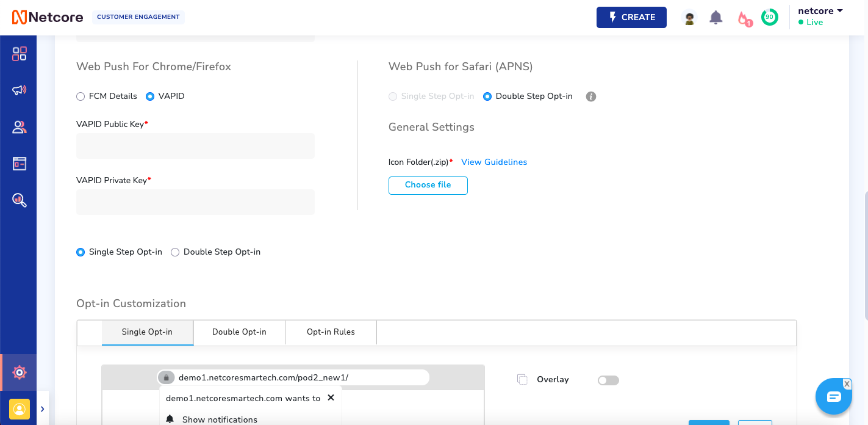This screenshot has width=868, height=425.
Task: Select Double Step Opt-in for Chrome/Firefox
Action: point(175,252)
